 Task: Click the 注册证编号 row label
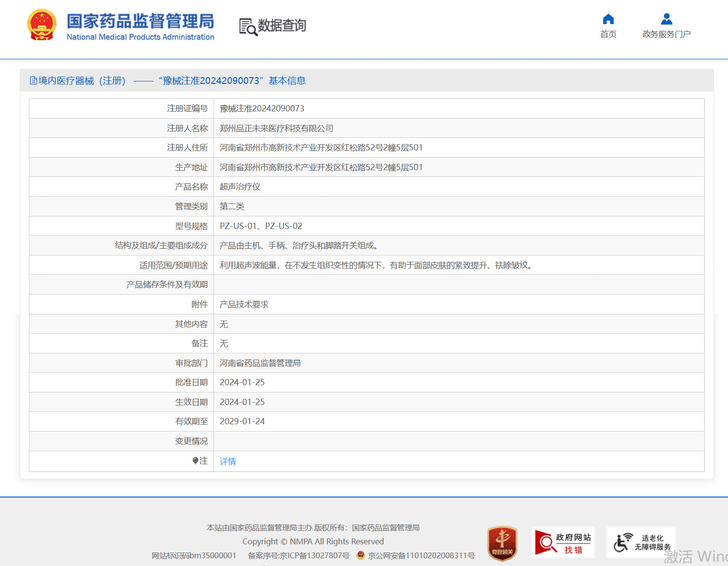(187, 108)
